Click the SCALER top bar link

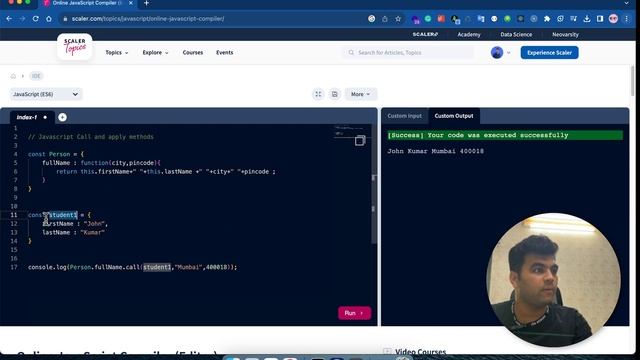pyautogui.click(x=425, y=35)
